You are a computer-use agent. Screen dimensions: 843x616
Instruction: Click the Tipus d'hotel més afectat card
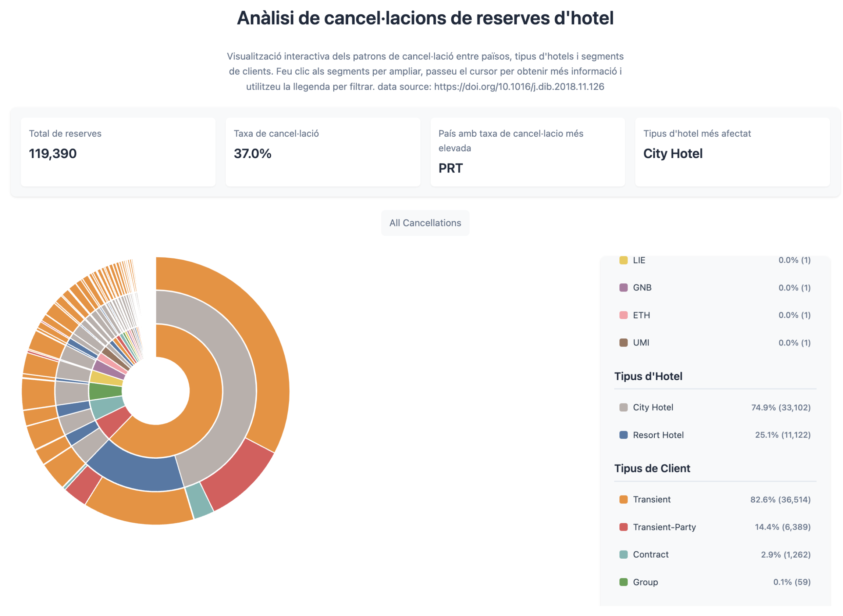732,152
